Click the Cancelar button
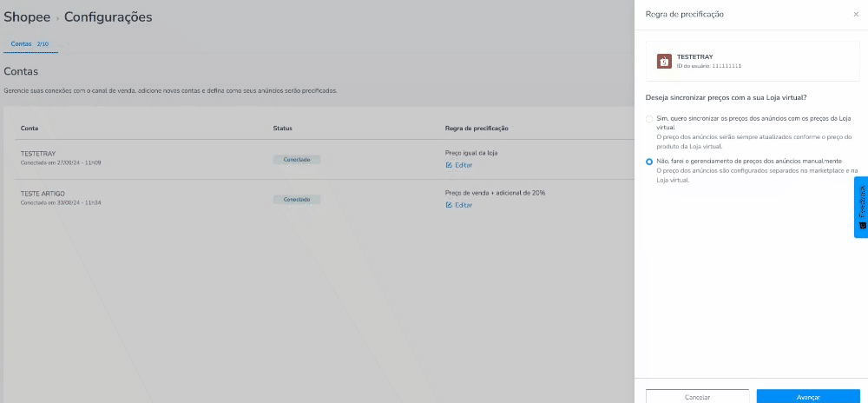This screenshot has height=403, width=868. coord(697,396)
